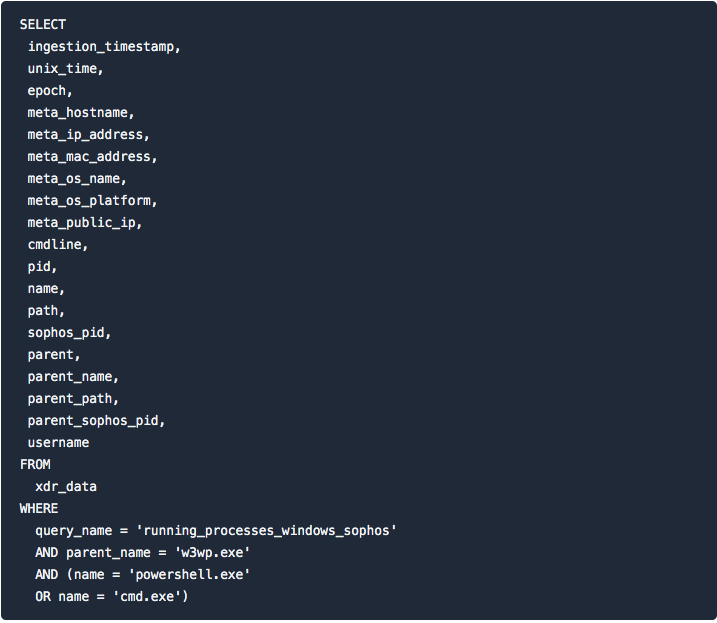Place cursor on meta_ip_address

tap(88, 135)
